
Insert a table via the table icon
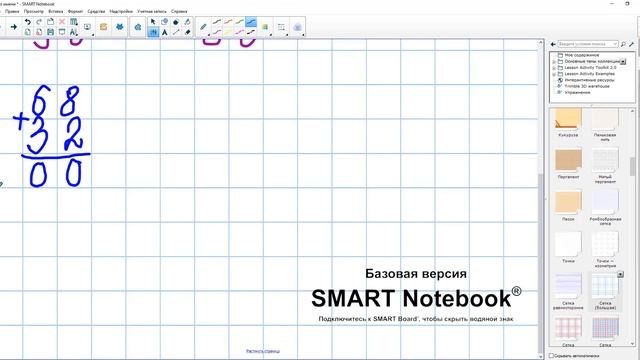tap(73, 22)
